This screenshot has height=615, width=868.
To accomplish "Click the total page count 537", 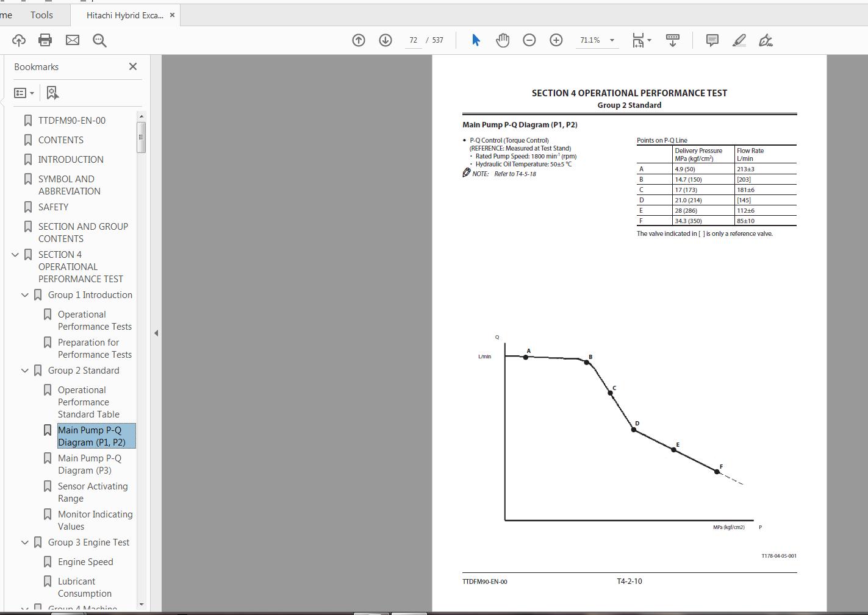I will 438,40.
